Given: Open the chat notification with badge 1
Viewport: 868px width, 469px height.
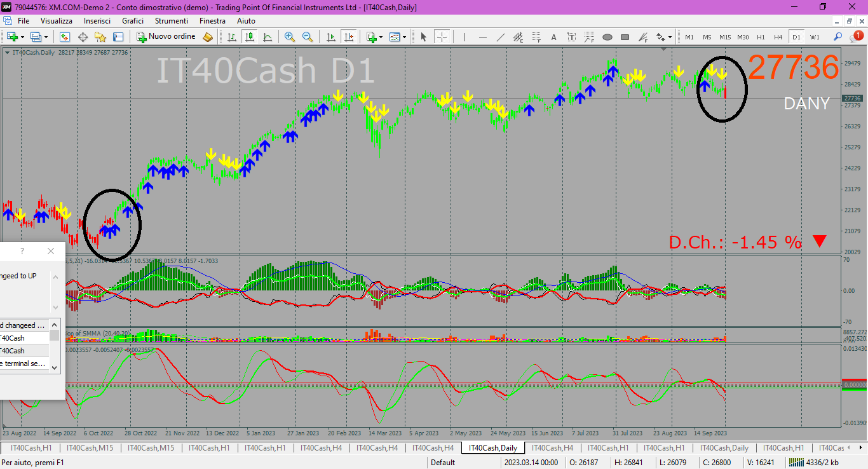Looking at the screenshot, I should tap(855, 36).
